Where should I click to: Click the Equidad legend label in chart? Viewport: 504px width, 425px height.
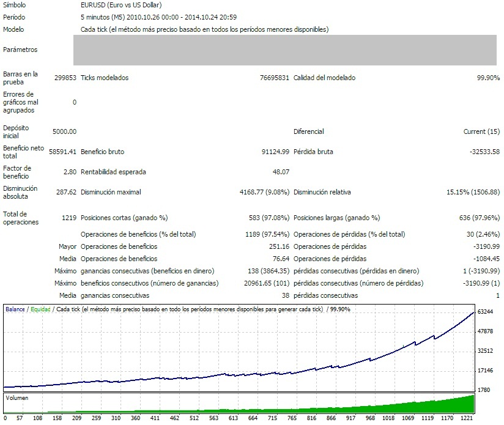tap(40, 309)
